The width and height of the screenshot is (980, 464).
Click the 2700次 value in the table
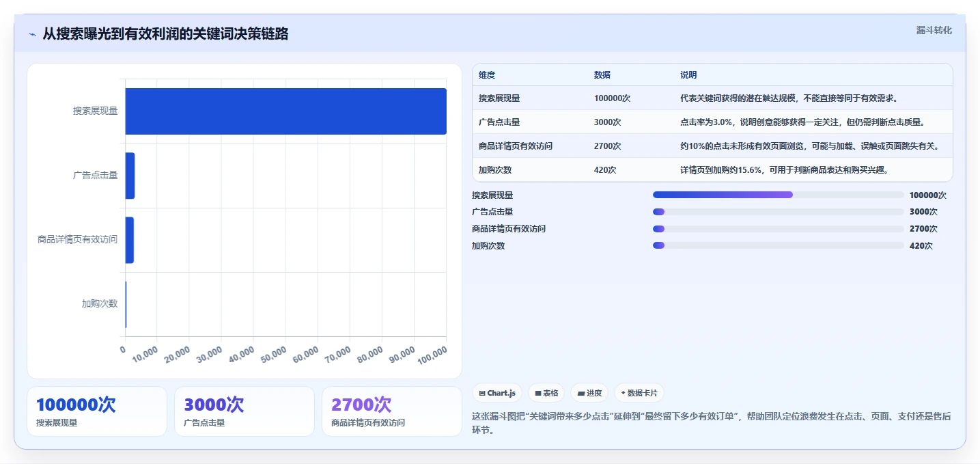click(608, 146)
